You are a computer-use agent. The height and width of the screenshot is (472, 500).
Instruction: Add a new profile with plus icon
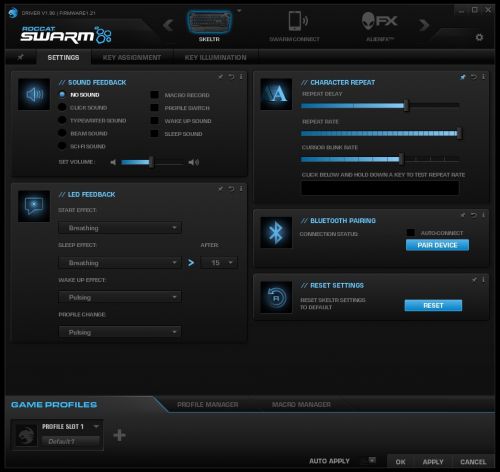[x=119, y=435]
